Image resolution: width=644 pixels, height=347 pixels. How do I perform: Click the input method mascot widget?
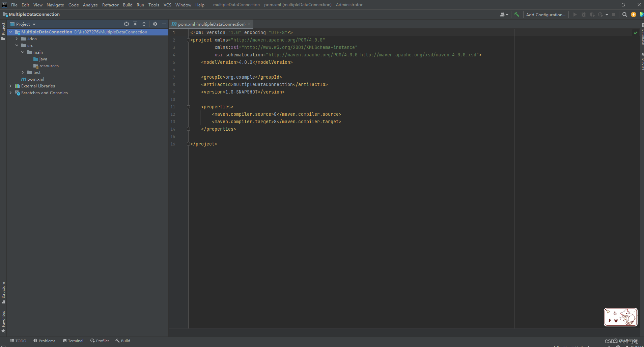(x=621, y=317)
